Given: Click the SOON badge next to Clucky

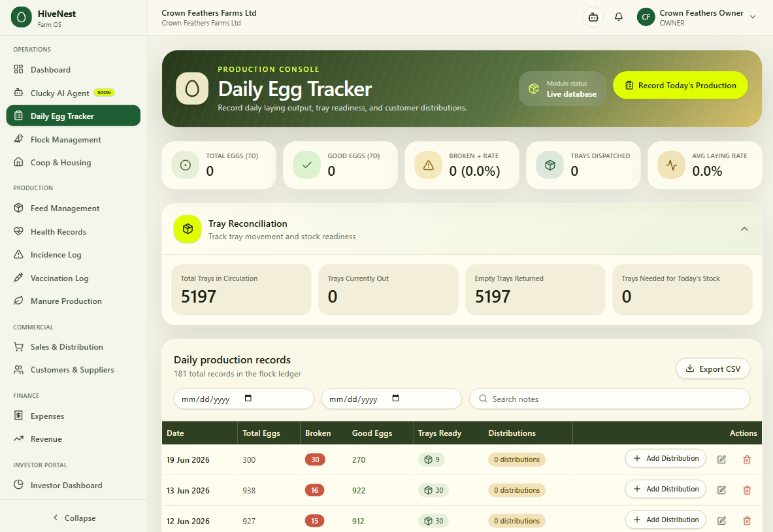Looking at the screenshot, I should (104, 92).
